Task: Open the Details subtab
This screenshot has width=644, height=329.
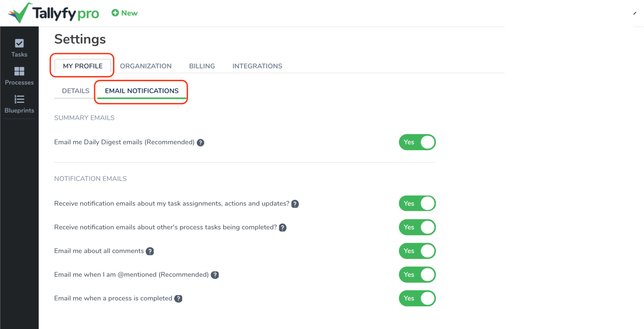Action: click(x=75, y=91)
